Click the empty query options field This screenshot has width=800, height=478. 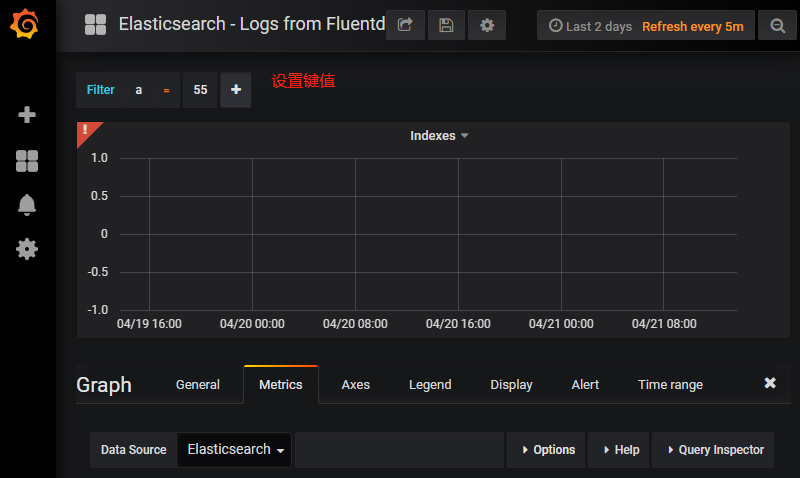pyautogui.click(x=399, y=449)
